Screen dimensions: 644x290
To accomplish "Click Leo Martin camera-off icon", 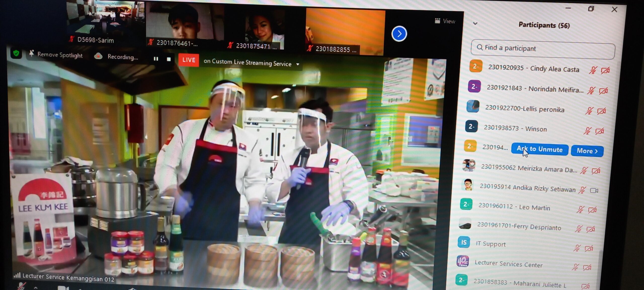I will (592, 210).
